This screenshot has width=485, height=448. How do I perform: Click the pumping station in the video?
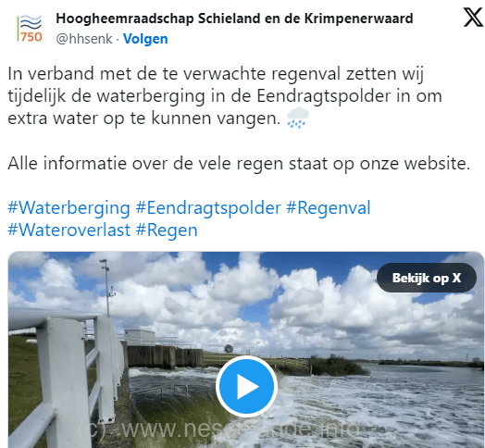pyautogui.click(x=164, y=350)
